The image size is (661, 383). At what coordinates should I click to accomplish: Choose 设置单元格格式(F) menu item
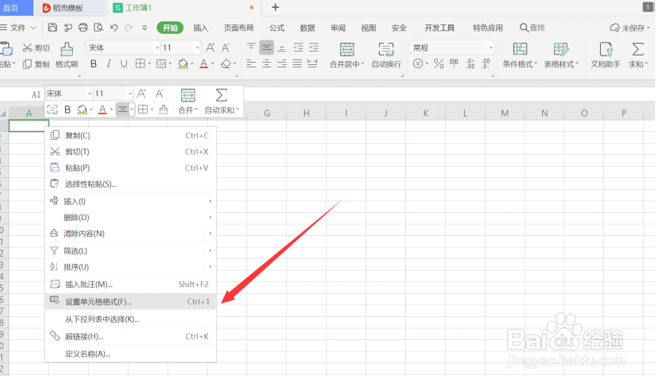[x=131, y=302]
